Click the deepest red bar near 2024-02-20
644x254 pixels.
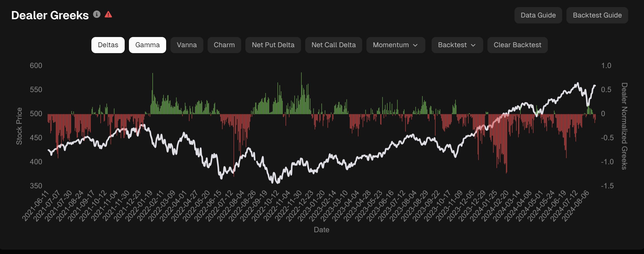pyautogui.click(x=507, y=144)
